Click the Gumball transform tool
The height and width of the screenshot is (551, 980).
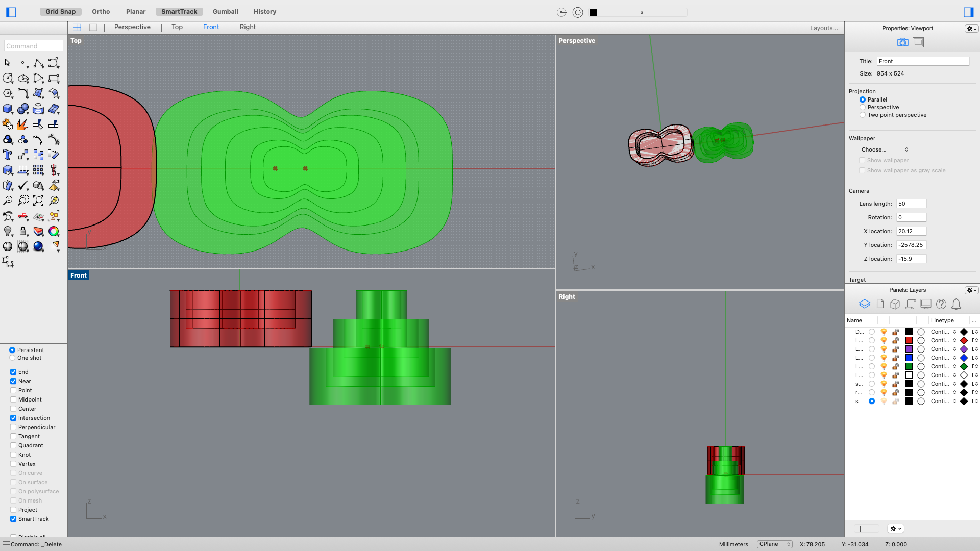tap(227, 11)
